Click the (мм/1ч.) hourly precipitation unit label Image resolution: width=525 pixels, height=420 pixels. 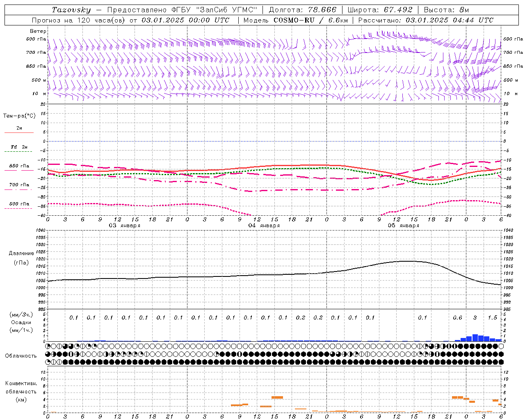(x=21, y=330)
